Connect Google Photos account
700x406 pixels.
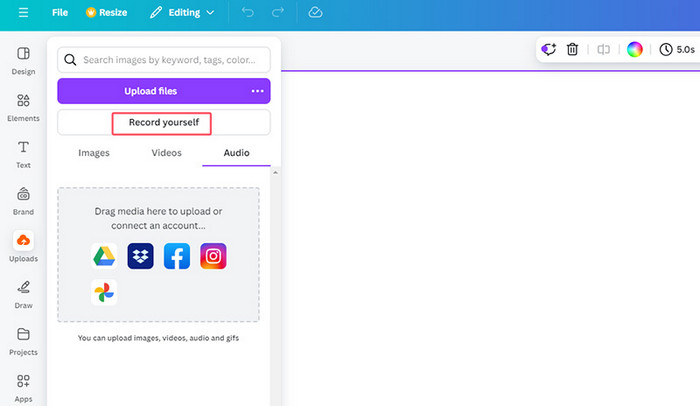pyautogui.click(x=104, y=293)
